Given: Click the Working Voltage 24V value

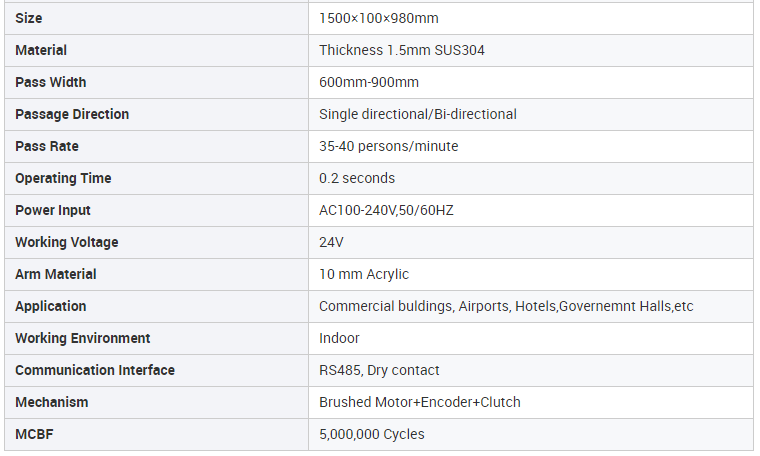Looking at the screenshot, I should click(332, 242).
